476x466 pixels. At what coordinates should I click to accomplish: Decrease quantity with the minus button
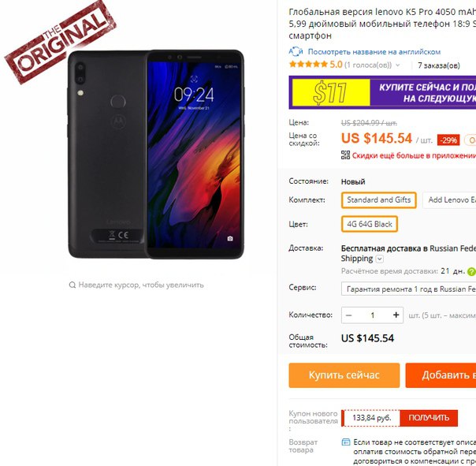tap(349, 315)
